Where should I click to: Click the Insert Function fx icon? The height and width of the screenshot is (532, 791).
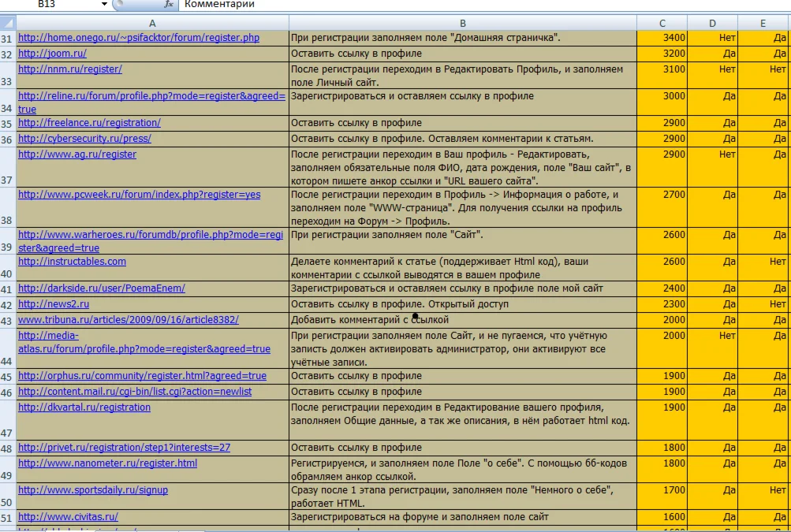click(x=169, y=4)
